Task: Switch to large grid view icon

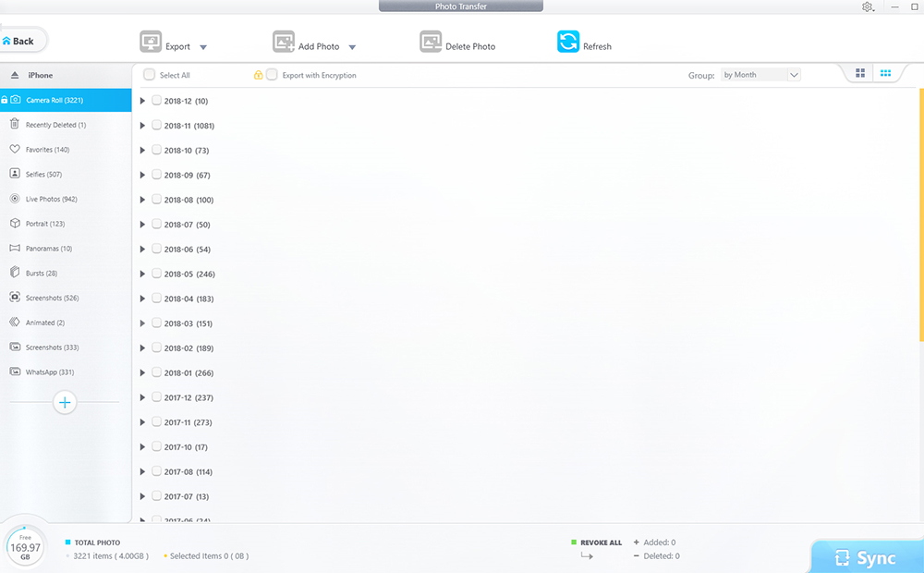Action: [860, 74]
